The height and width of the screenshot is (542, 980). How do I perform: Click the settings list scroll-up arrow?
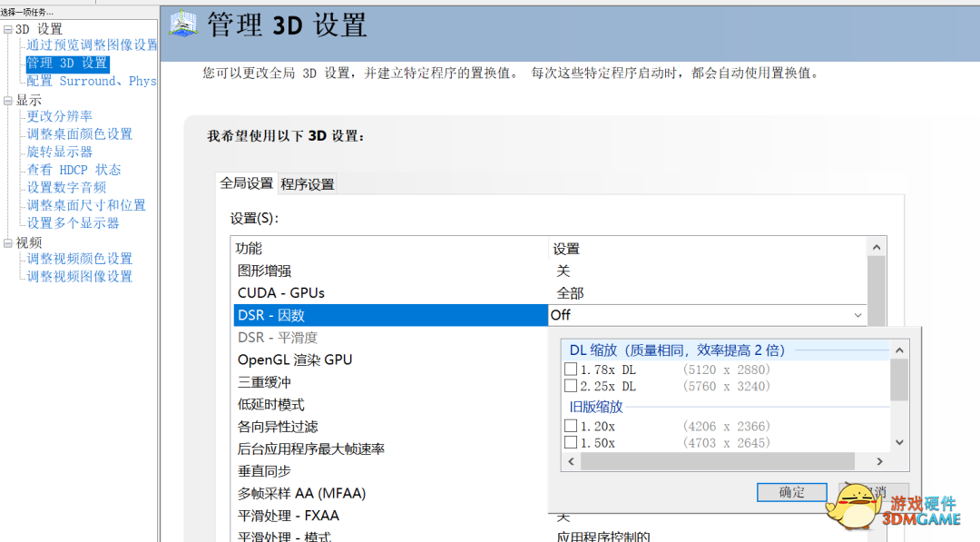click(877, 248)
